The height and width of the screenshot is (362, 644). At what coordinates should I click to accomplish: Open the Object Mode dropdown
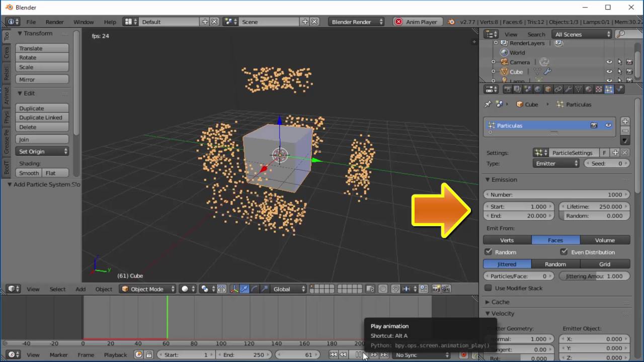pos(148,289)
